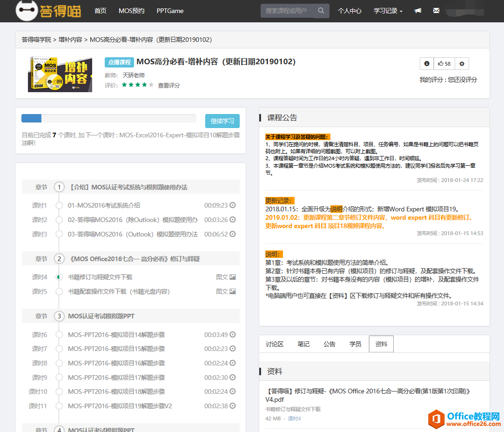
Task: Click the course progress bar
Action: pyautogui.click(x=108, y=118)
